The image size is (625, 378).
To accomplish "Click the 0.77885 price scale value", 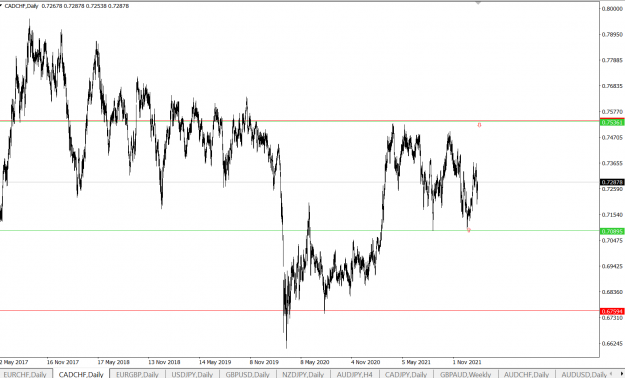I will [612, 60].
